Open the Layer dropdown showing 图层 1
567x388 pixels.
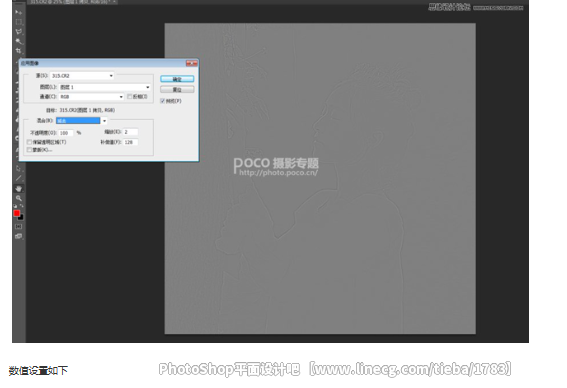click(105, 87)
